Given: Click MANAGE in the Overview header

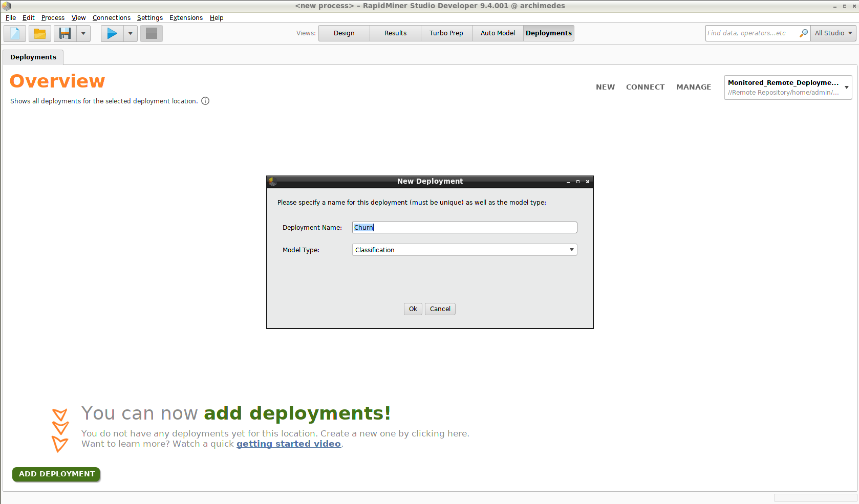Looking at the screenshot, I should pyautogui.click(x=694, y=87).
